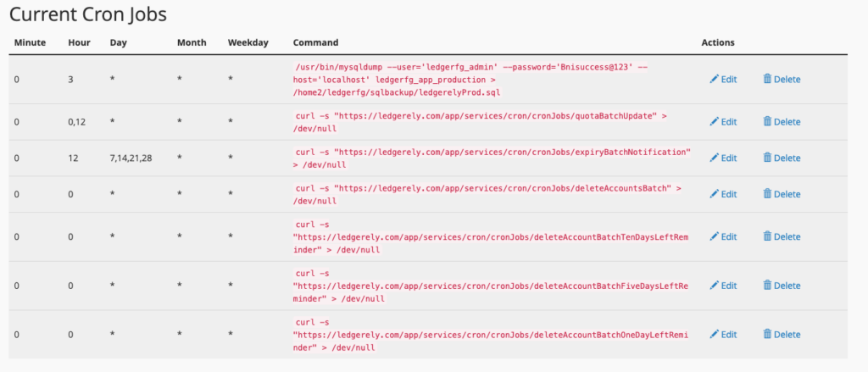868x372 pixels.
Task: Click trash icon for deleteAccountsBatch job
Action: pos(767,194)
